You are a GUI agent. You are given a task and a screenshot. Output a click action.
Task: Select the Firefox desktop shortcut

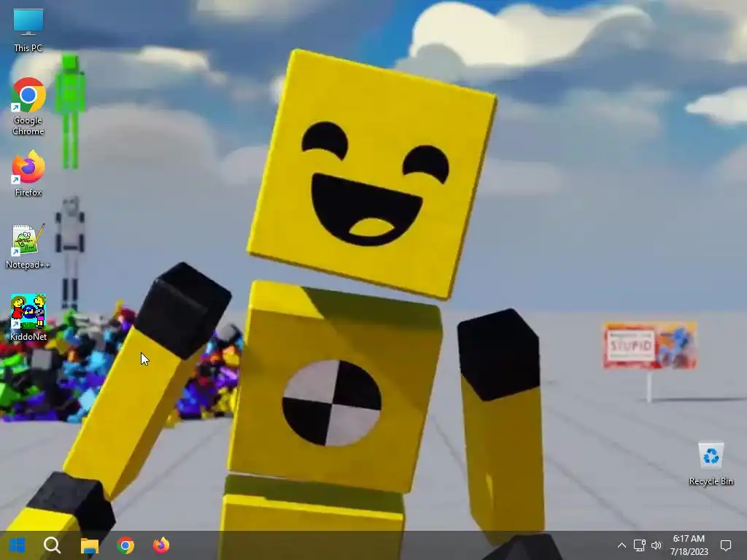pyautogui.click(x=28, y=174)
